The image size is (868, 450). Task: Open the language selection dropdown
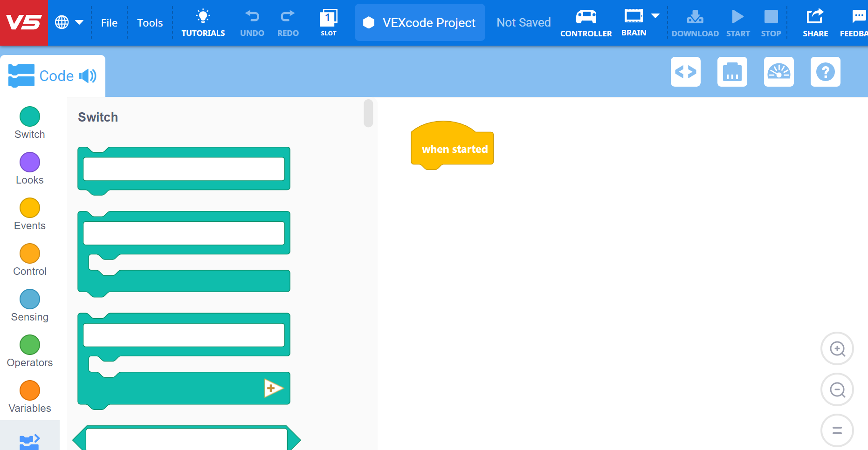pos(69,22)
